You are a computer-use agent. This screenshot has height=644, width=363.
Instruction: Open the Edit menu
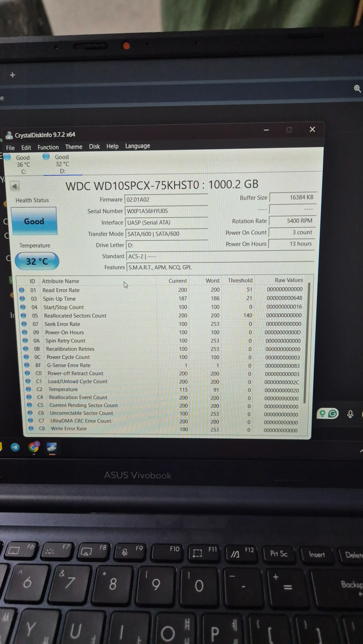26,147
